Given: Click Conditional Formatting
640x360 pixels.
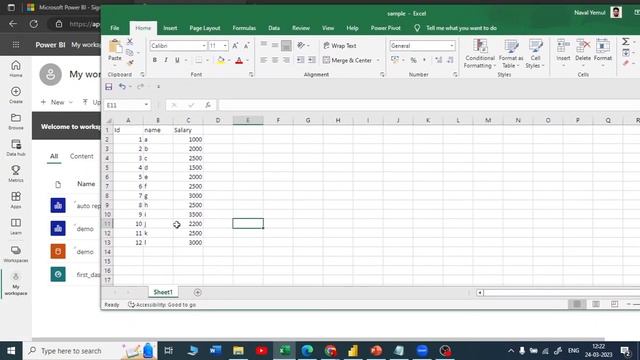Looking at the screenshot, I should pos(480,53).
